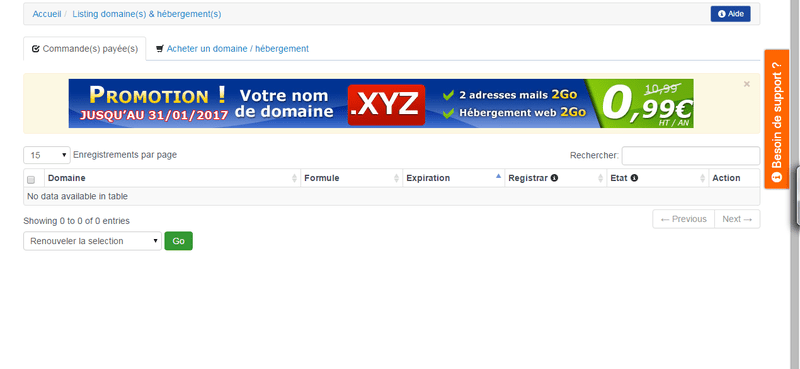The height and width of the screenshot is (369, 800).
Task: Toggle the select-all checkbox in table header
Action: click(31, 180)
